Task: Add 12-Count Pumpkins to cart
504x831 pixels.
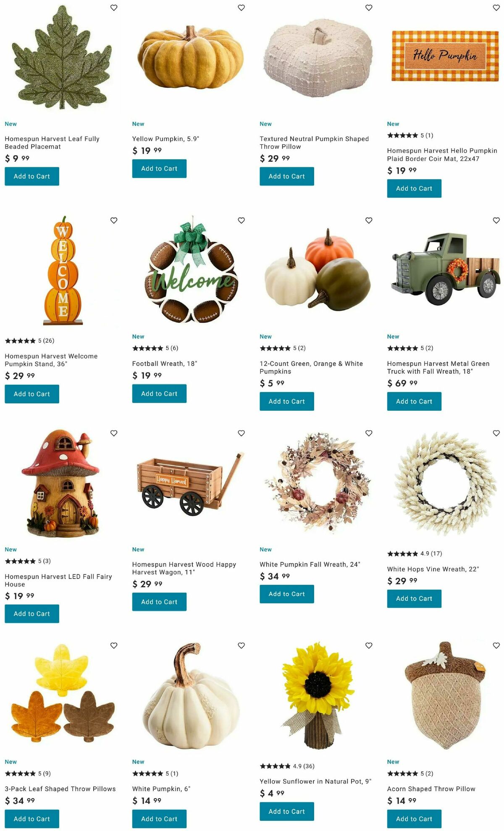Action: tap(287, 401)
